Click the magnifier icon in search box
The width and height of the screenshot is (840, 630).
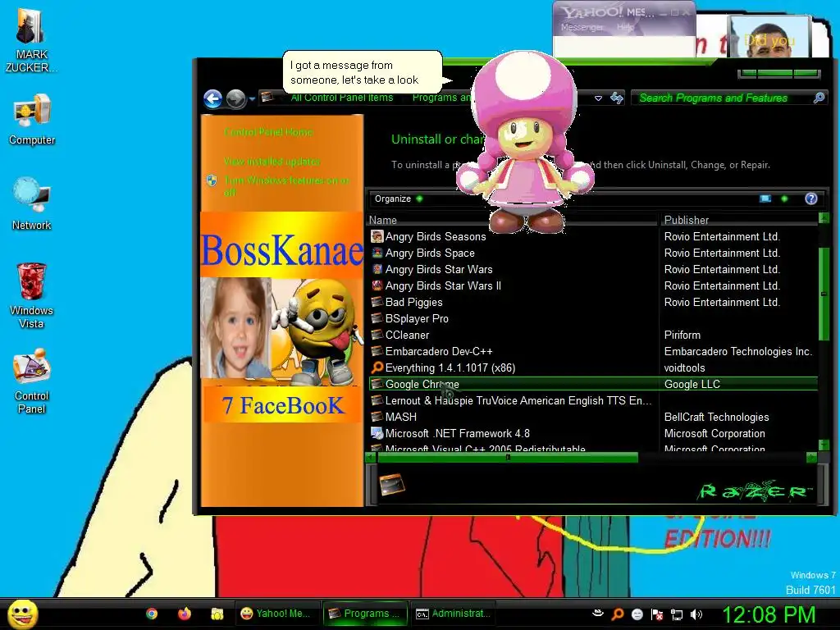[819, 98]
